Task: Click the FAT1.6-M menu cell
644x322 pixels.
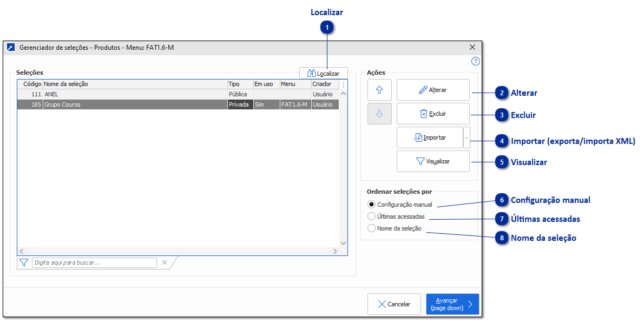Action: [295, 104]
